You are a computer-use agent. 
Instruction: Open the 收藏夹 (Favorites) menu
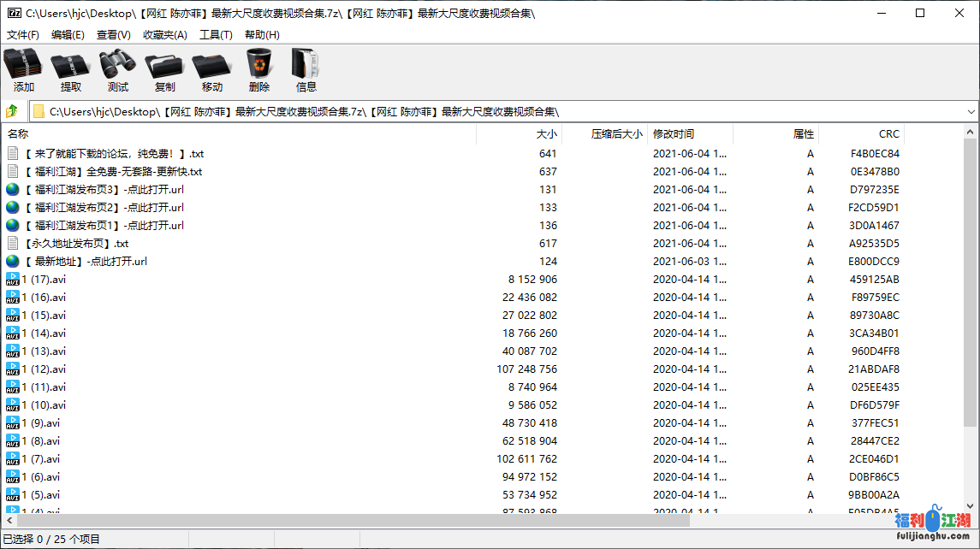tap(164, 34)
